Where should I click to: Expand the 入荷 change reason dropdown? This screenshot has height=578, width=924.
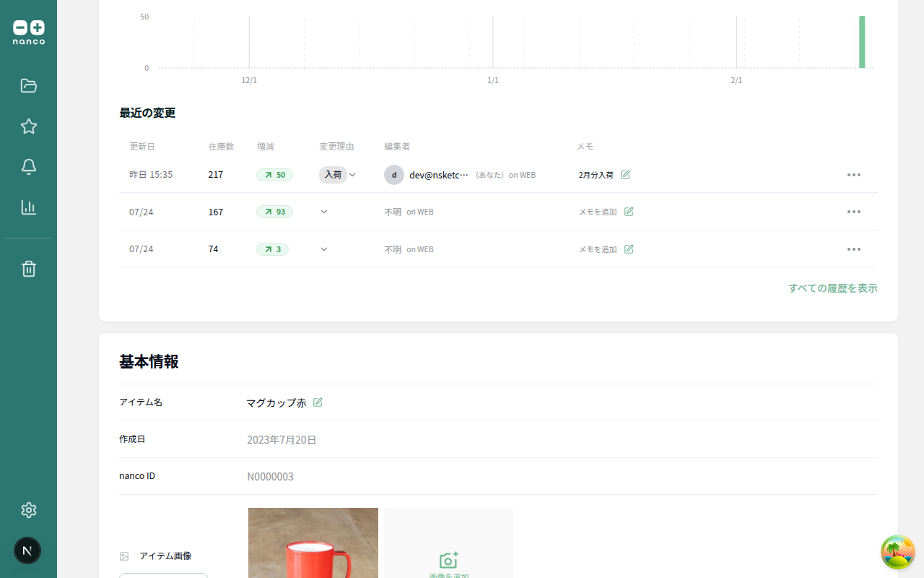352,175
